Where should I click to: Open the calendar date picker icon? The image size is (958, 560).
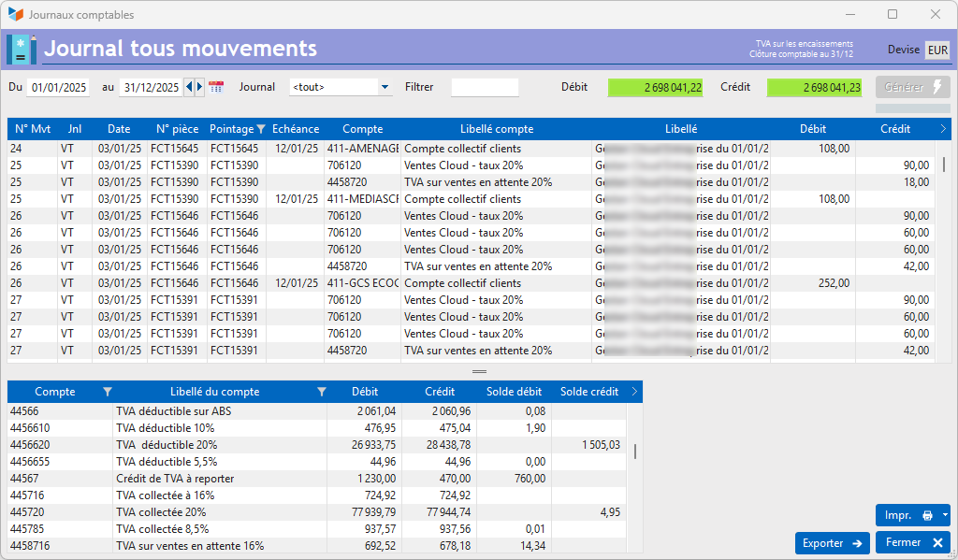point(216,87)
